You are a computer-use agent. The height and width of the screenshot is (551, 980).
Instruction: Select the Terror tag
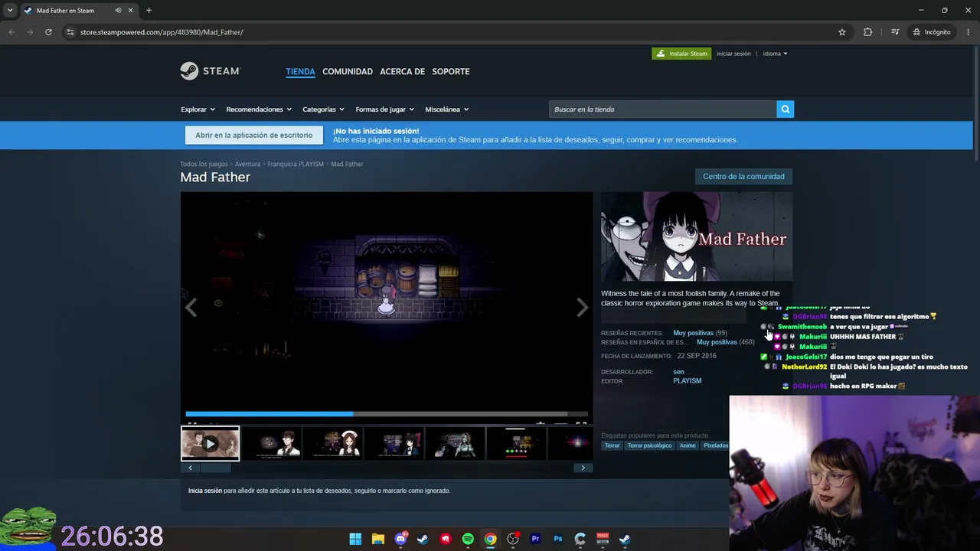tap(612, 445)
